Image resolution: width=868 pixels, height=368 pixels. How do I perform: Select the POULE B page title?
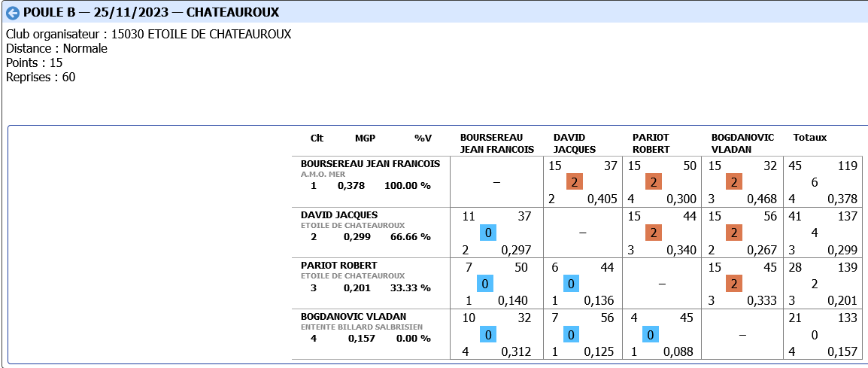point(151,12)
